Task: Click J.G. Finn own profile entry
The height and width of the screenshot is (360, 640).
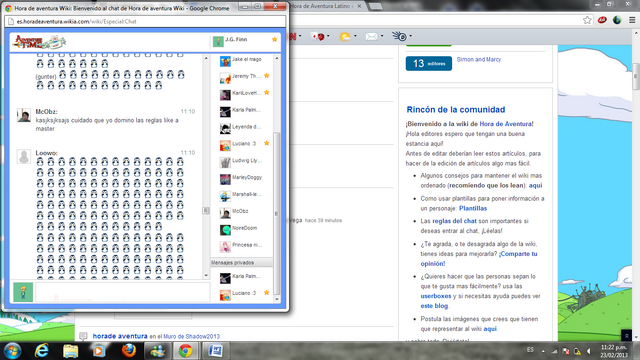Action: pos(245,41)
